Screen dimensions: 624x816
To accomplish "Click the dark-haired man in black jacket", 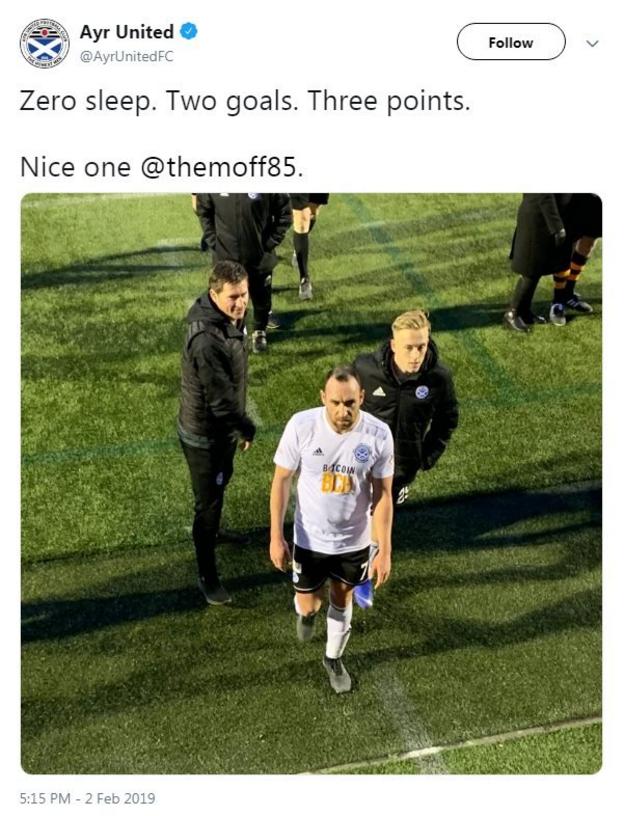I will click(x=216, y=427).
